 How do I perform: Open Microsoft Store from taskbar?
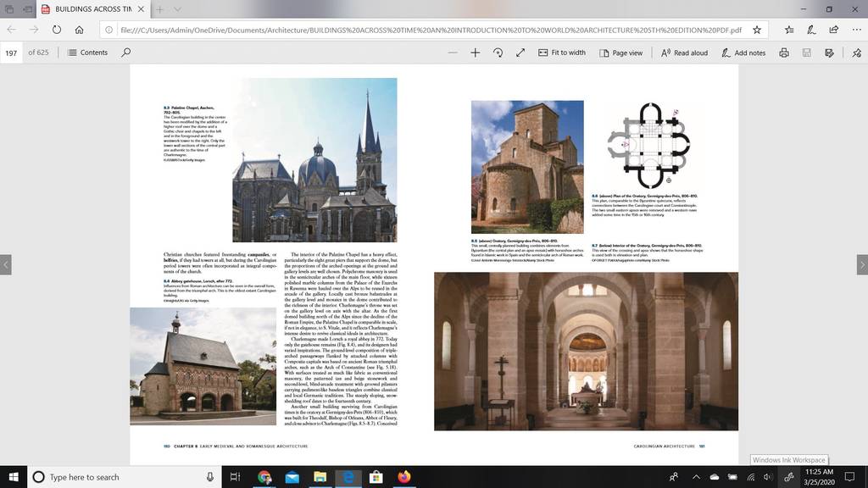click(376, 477)
